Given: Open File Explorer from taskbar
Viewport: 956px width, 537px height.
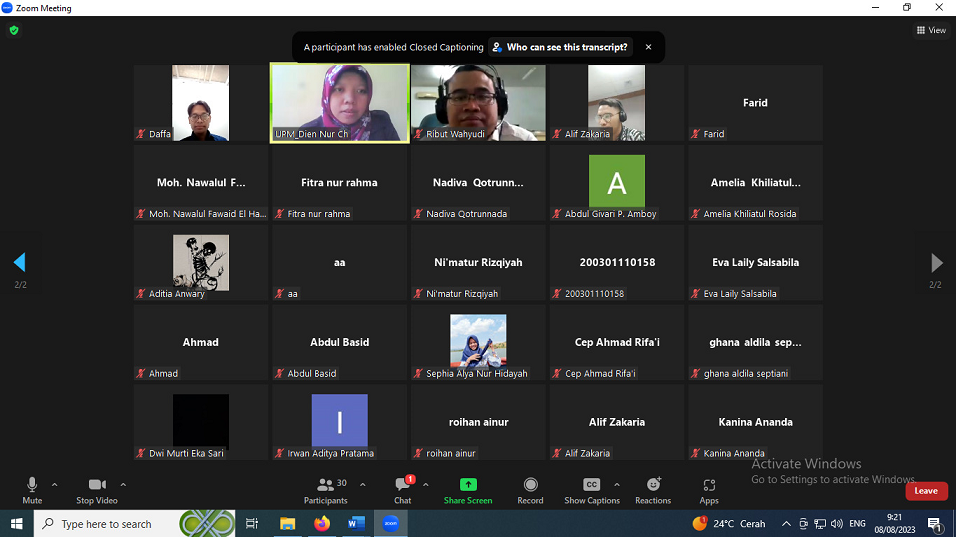Looking at the screenshot, I should coord(287,524).
